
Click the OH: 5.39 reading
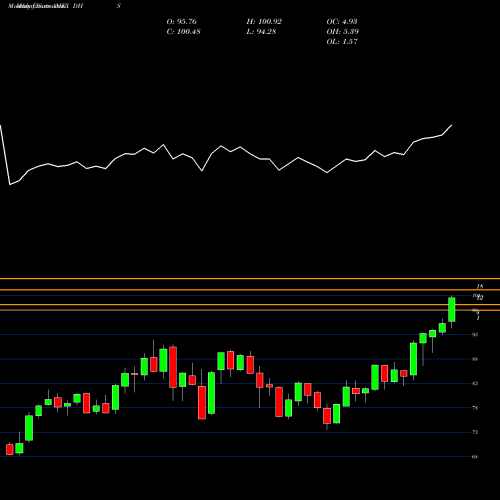tap(342, 32)
